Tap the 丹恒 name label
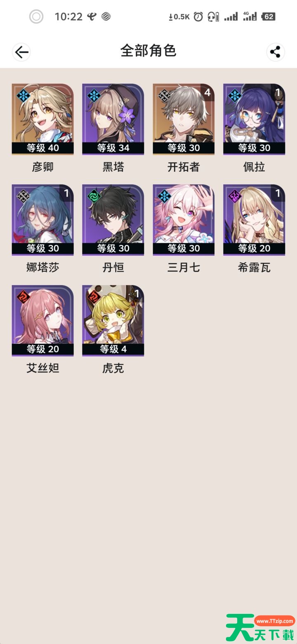The height and width of the screenshot is (644, 297). click(x=113, y=268)
